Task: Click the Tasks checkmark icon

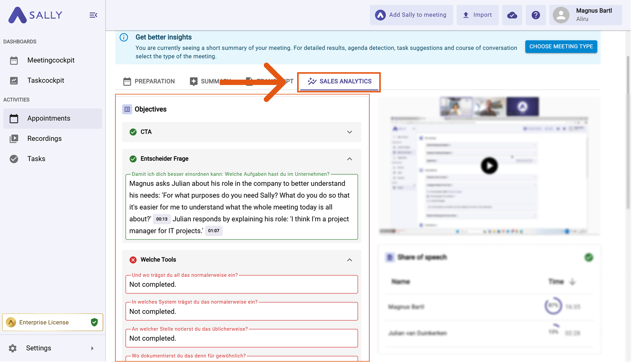Action: point(14,159)
